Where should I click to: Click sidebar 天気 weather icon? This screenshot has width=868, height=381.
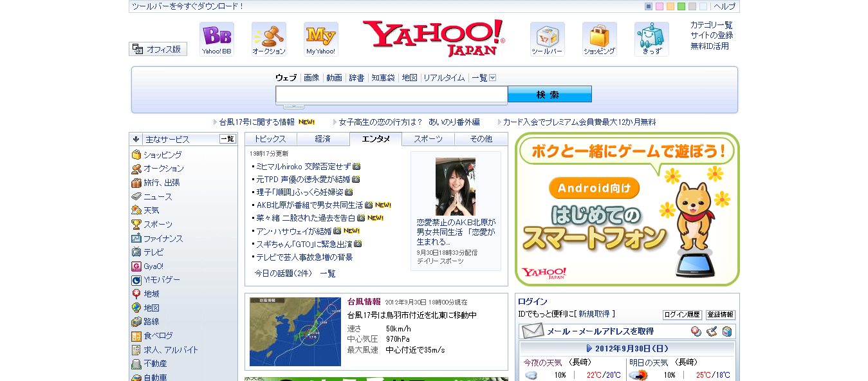tap(136, 210)
